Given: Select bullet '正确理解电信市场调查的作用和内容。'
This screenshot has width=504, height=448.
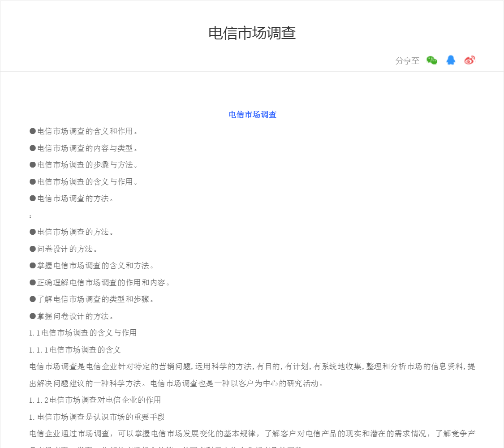Looking at the screenshot, I should click(x=100, y=283).
